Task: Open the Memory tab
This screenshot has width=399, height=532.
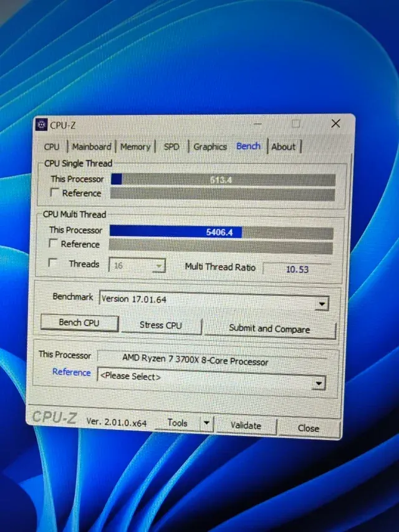Action: tap(135, 147)
